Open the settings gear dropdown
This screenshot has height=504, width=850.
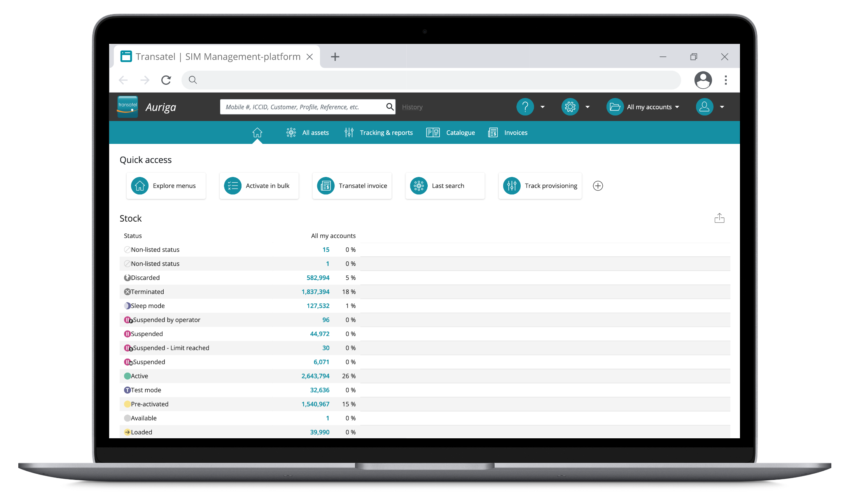coord(587,107)
